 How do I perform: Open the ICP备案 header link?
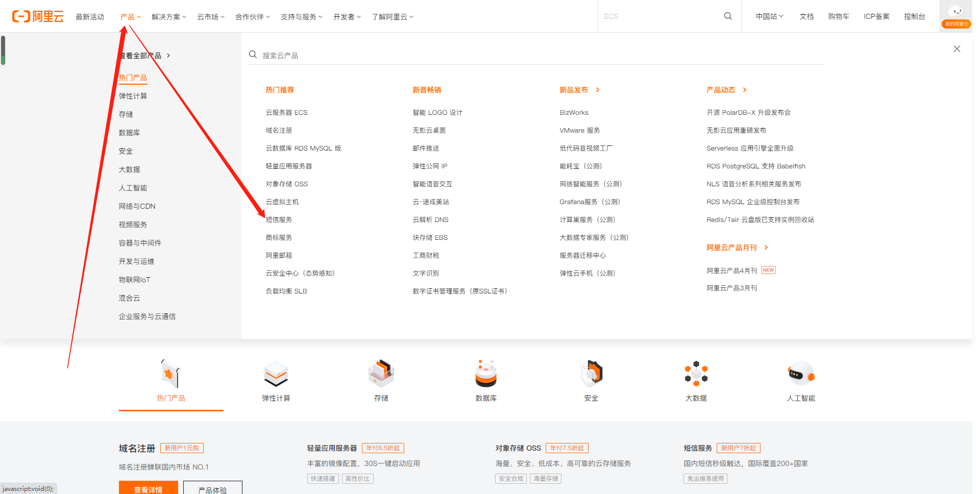(x=876, y=16)
